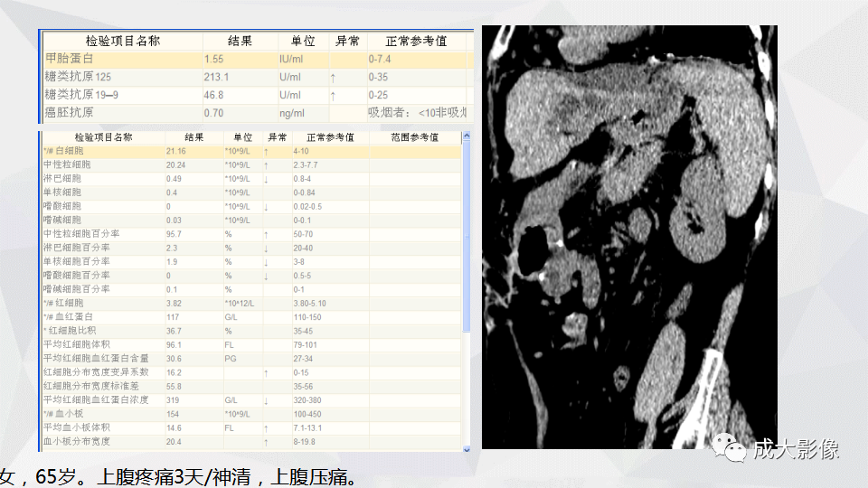This screenshot has width=868, height=488.
Task: Select the 平均红细胞血红蛋白浓度 row label
Action: [97, 400]
